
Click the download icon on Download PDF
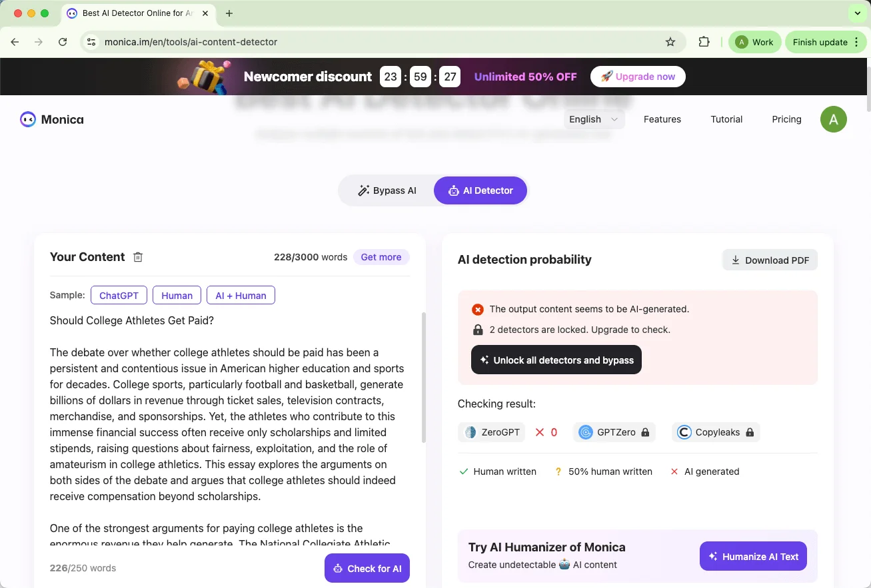click(736, 260)
